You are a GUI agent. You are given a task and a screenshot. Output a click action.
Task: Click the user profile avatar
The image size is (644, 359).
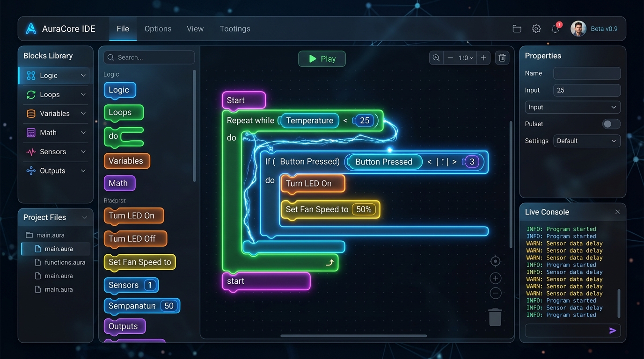[578, 29]
